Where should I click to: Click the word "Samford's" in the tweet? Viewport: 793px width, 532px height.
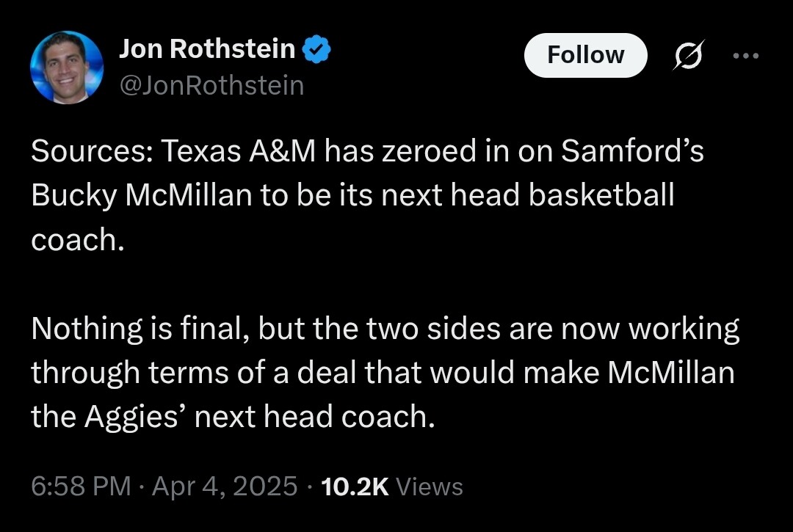tap(632, 152)
